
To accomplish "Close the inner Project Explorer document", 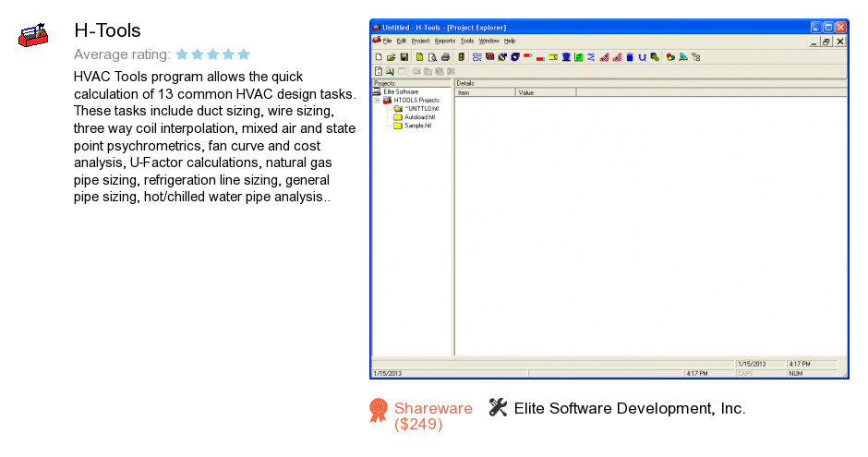I will (x=840, y=42).
